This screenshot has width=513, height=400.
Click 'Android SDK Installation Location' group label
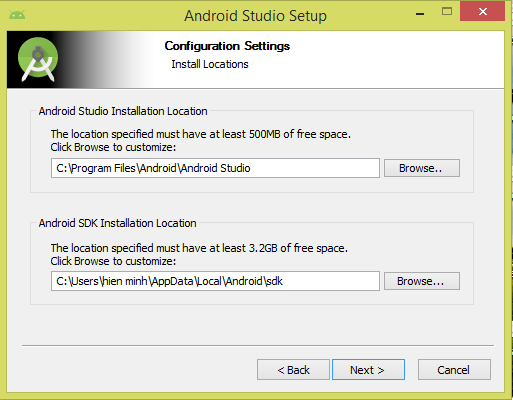pyautogui.click(x=117, y=223)
